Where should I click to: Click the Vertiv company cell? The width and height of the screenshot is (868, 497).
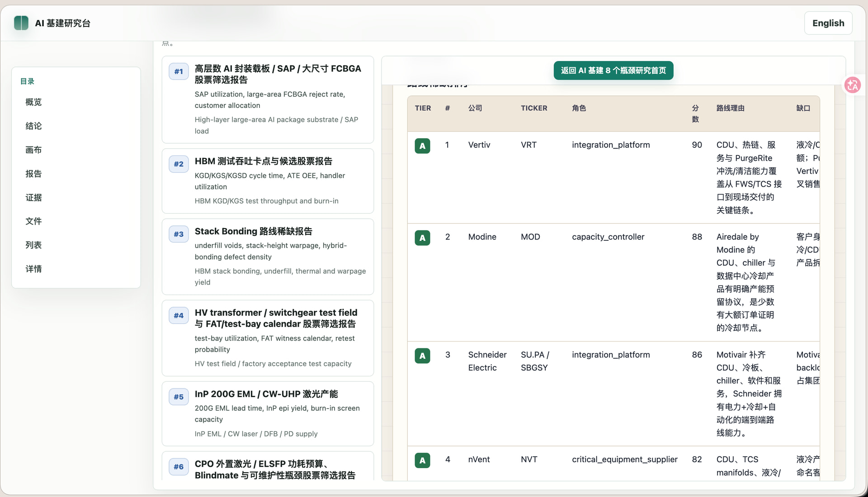pyautogui.click(x=479, y=145)
